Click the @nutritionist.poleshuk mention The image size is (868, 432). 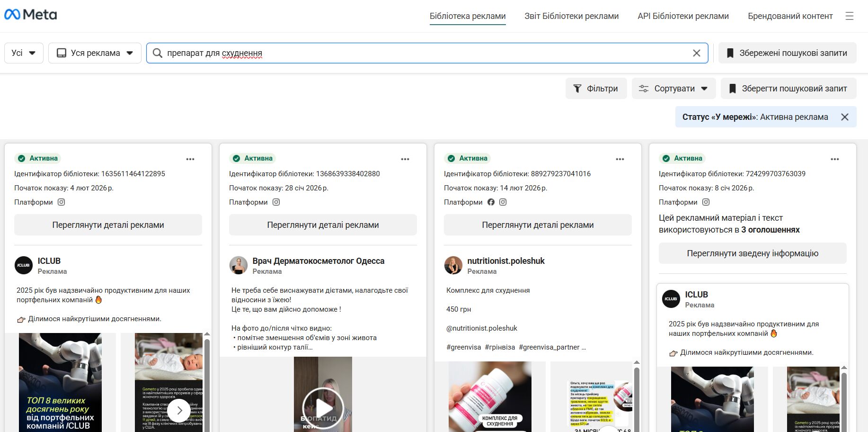[x=482, y=328]
